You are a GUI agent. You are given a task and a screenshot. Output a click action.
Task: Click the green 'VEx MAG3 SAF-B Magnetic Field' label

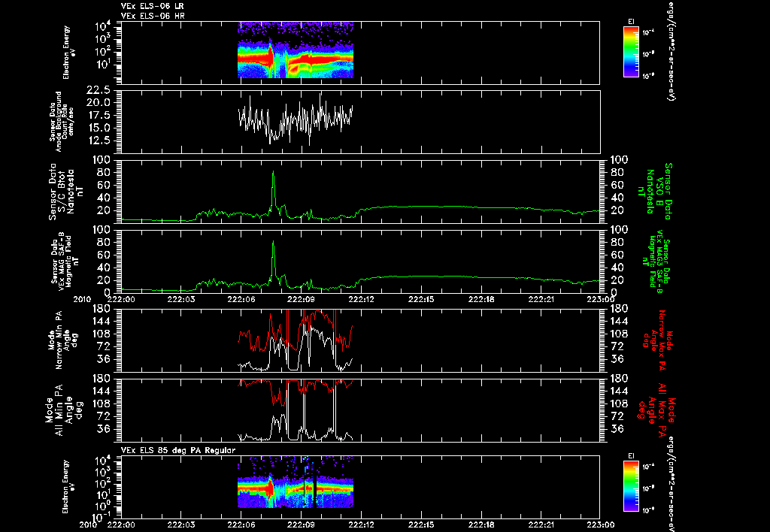point(656,261)
